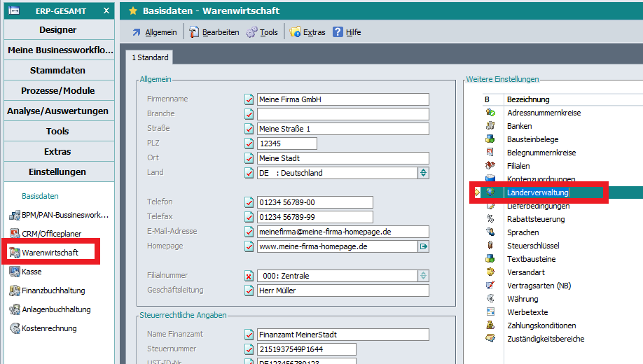
Task: Click the Hilfe question mark icon
Action: 338,32
